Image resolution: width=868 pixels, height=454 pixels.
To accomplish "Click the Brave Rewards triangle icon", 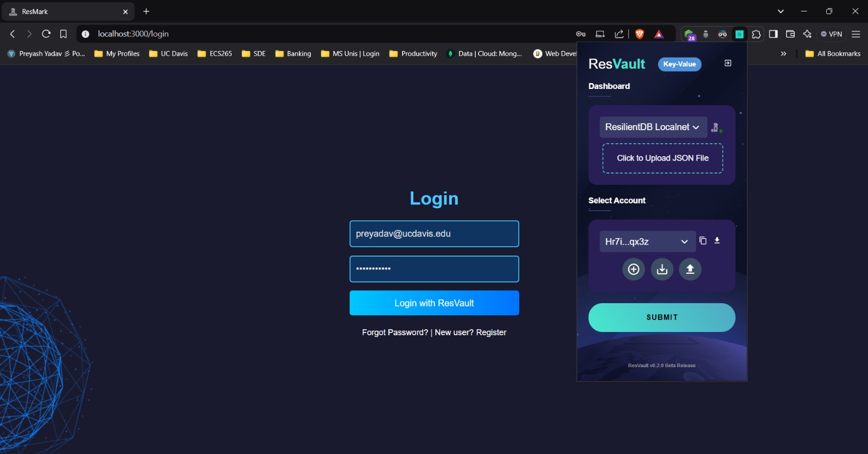I will 659,34.
